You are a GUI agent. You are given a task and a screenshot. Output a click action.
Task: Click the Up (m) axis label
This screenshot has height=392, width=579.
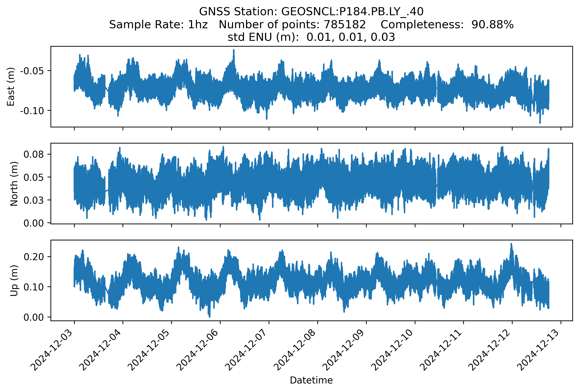pyautogui.click(x=14, y=281)
